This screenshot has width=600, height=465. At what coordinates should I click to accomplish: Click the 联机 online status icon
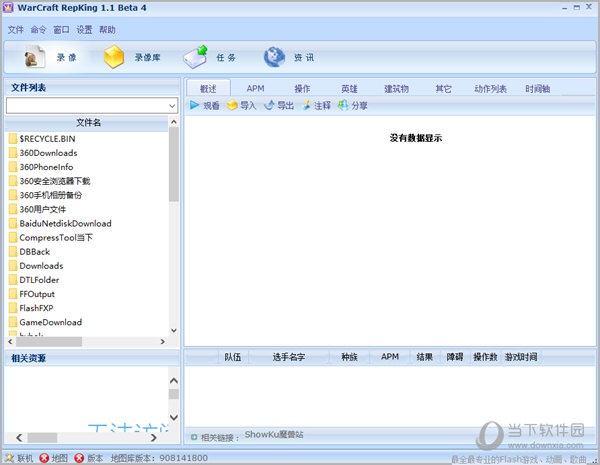pyautogui.click(x=10, y=458)
